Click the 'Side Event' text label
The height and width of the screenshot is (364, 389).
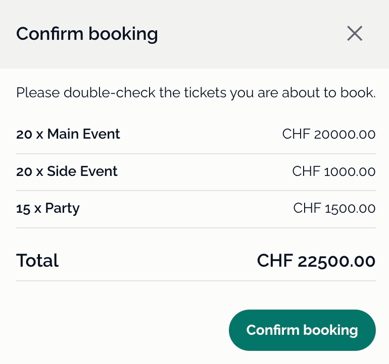click(x=82, y=171)
